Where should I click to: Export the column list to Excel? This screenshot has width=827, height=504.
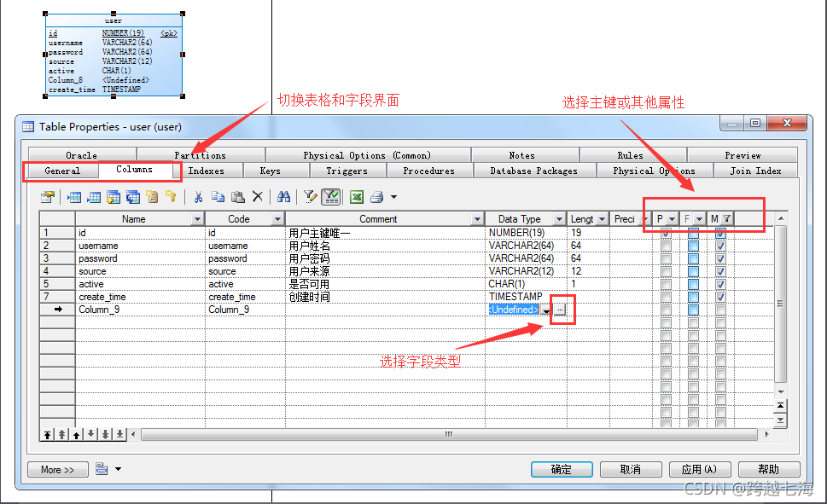357,197
